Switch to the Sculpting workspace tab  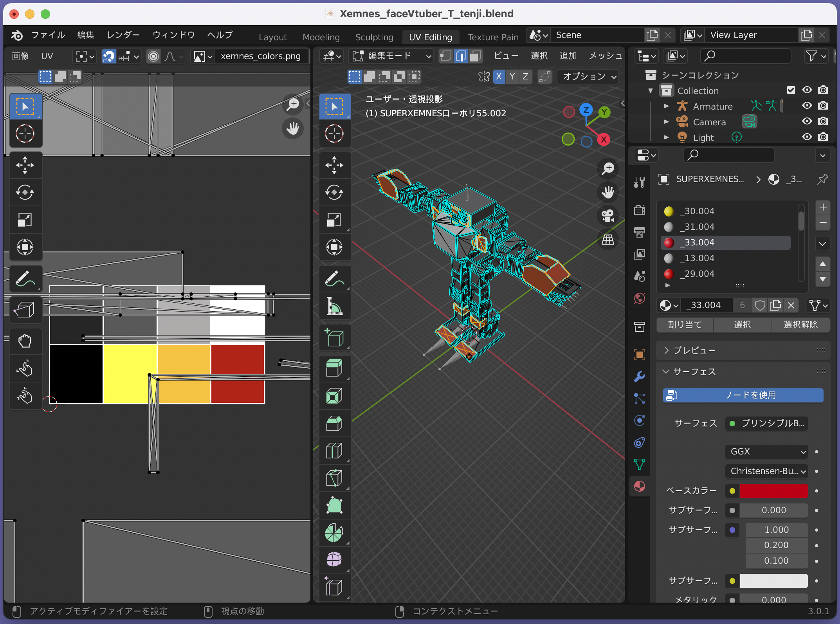pos(374,37)
